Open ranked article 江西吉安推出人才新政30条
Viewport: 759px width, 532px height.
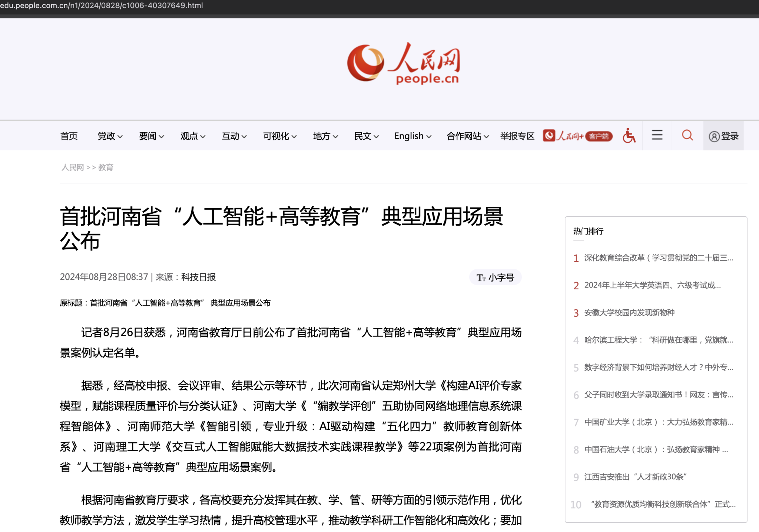click(635, 477)
